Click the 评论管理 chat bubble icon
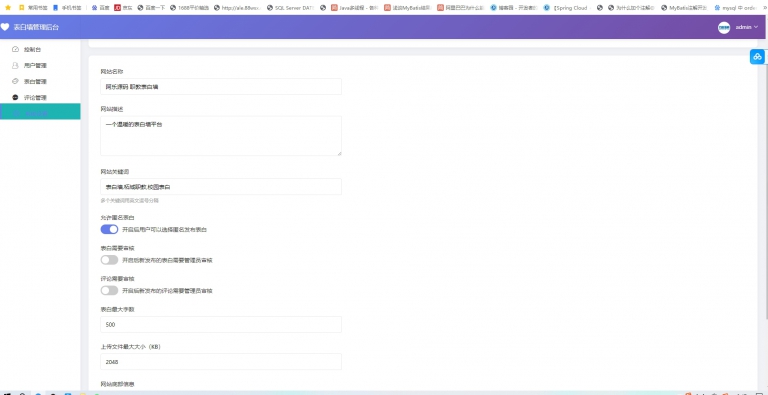768x395 pixels. pyautogui.click(x=15, y=98)
